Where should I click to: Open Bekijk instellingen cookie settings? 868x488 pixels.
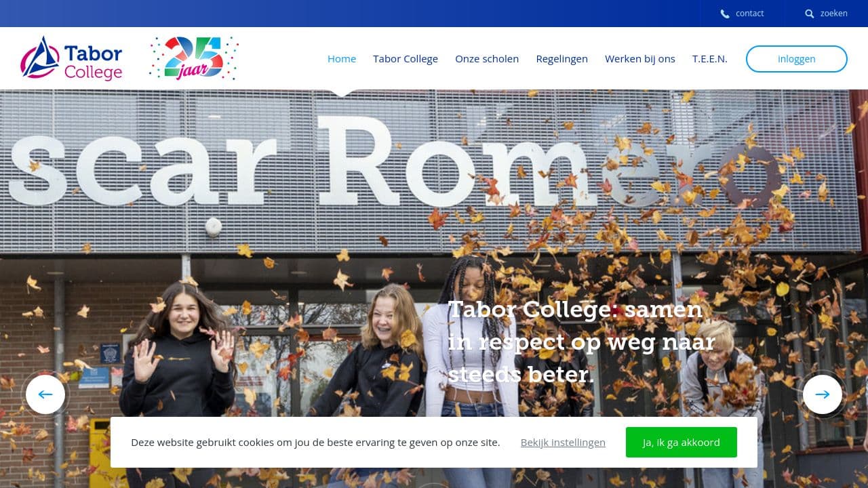pyautogui.click(x=563, y=443)
